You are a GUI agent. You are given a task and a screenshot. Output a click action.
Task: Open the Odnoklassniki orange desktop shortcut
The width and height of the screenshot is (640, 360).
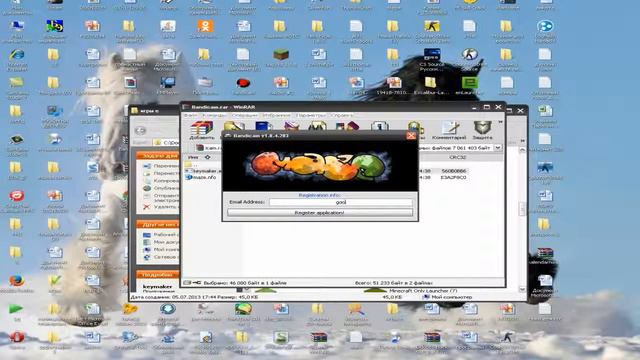coord(205,26)
